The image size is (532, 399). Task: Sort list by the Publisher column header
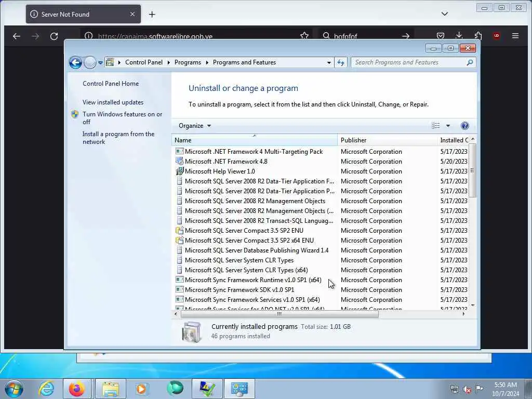(387, 140)
